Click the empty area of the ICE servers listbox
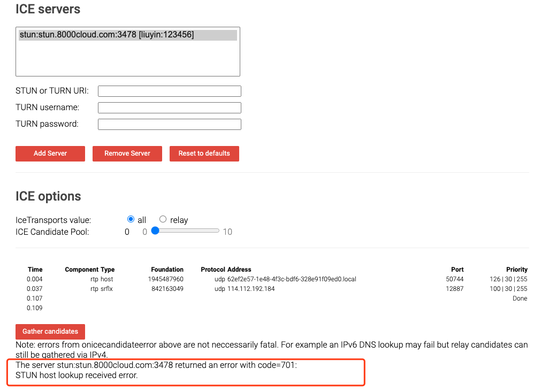This screenshot has width=549, height=392. [x=128, y=58]
